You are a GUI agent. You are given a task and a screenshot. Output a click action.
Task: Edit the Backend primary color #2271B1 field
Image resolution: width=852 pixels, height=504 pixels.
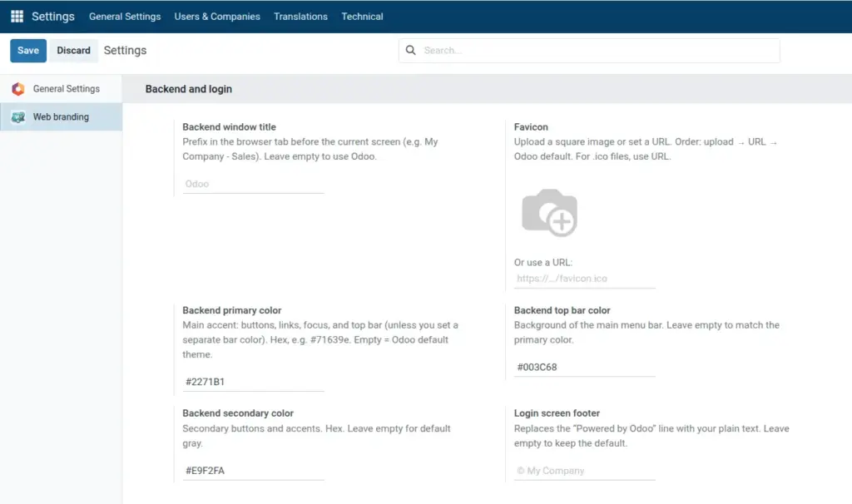[253, 382]
